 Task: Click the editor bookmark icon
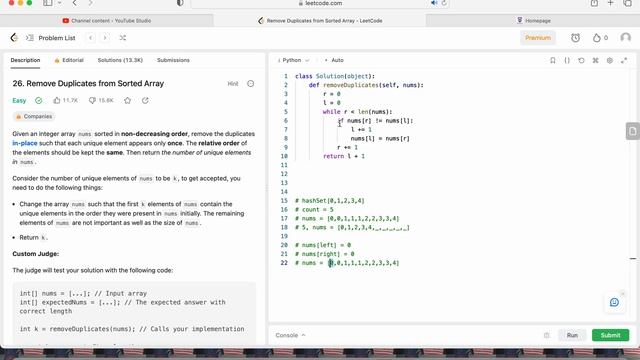tap(553, 60)
